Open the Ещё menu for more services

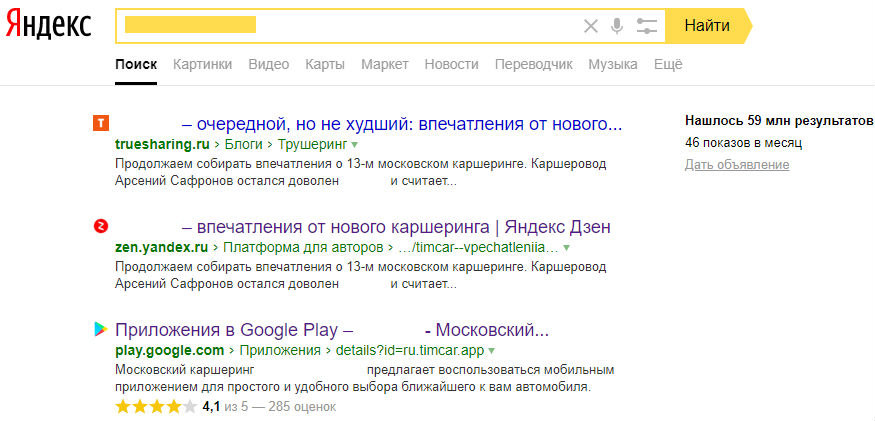tap(668, 64)
